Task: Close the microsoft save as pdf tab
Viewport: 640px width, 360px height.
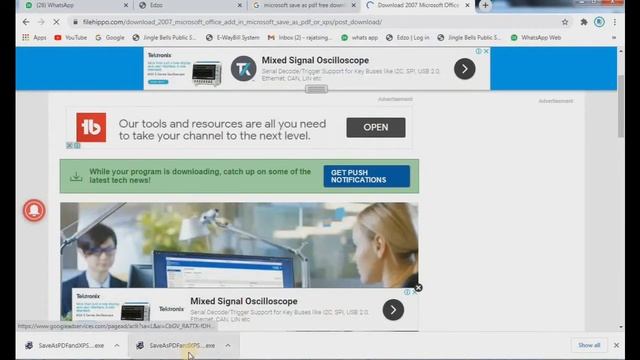Action: click(353, 5)
